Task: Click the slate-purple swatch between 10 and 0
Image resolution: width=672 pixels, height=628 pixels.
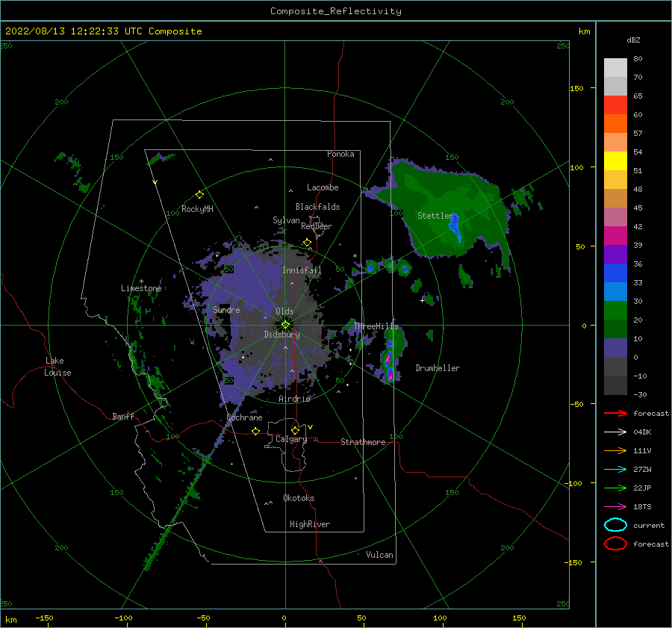Action: click(x=615, y=348)
